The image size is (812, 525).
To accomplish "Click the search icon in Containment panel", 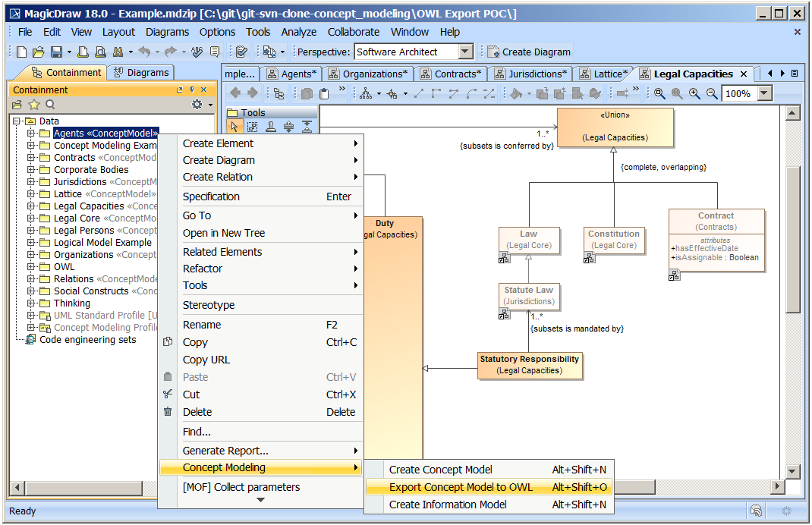I will tap(50, 105).
